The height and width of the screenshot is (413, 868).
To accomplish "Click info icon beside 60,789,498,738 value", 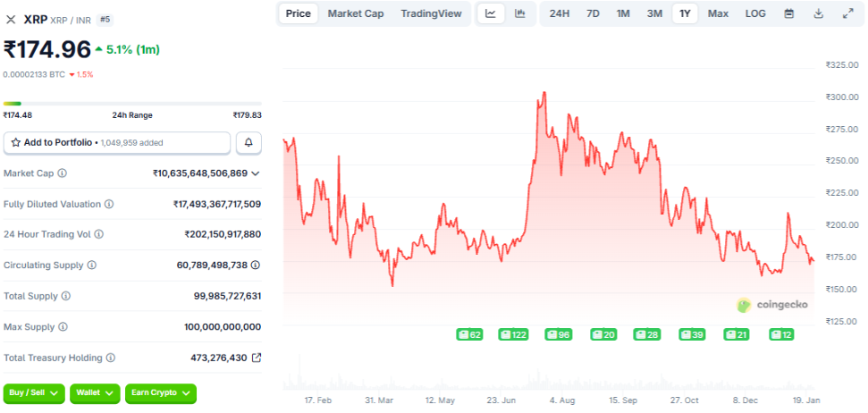I will [255, 265].
